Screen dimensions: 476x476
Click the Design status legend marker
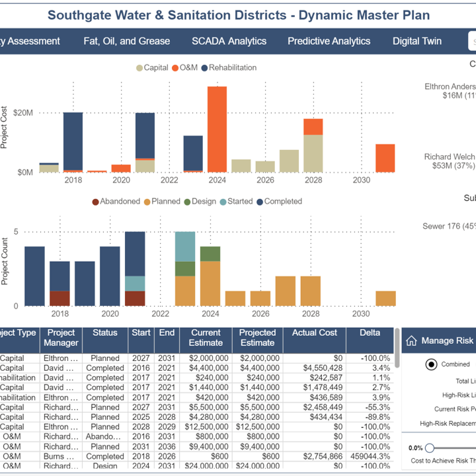point(187,202)
